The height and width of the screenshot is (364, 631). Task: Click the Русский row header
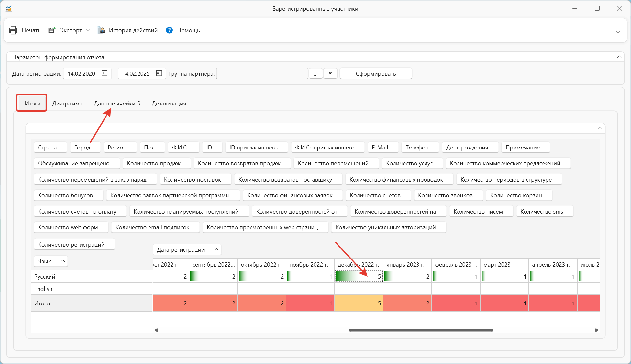92,276
